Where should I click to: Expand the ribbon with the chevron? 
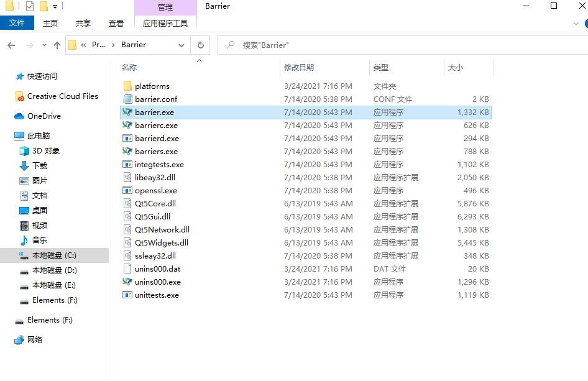[576, 23]
